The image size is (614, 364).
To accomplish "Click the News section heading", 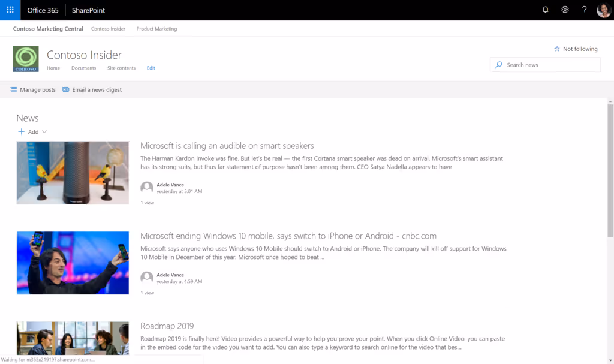I will tap(28, 118).
